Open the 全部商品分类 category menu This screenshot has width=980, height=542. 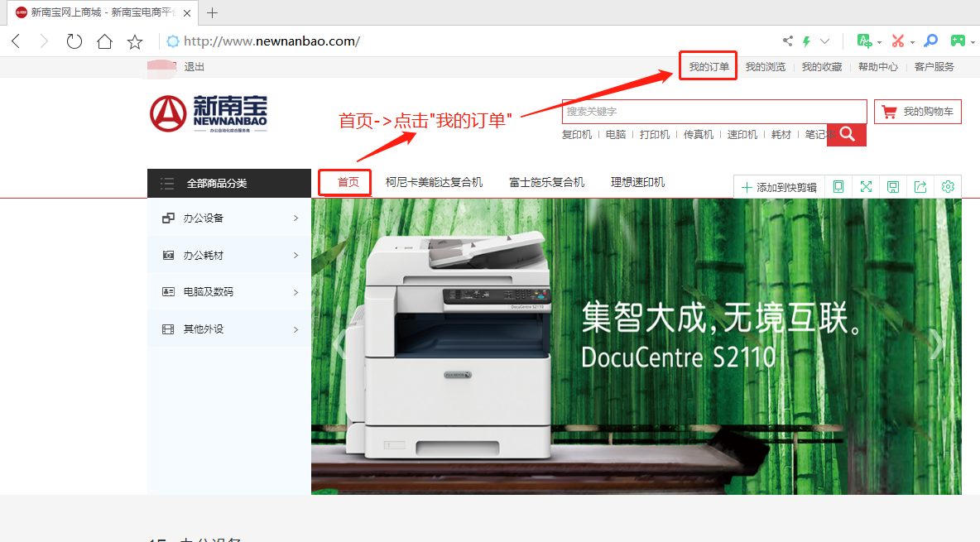click(229, 183)
